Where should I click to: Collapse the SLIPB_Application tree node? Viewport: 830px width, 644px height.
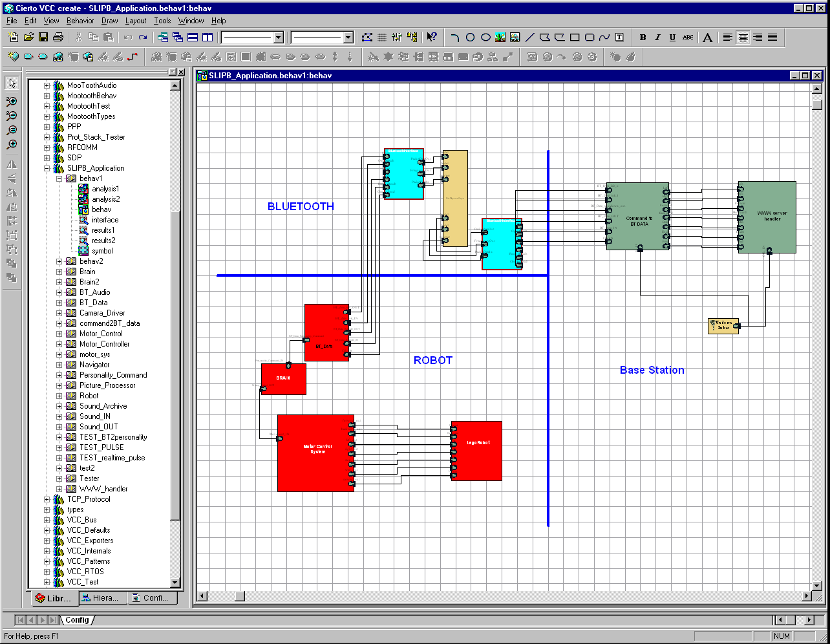[47, 168]
